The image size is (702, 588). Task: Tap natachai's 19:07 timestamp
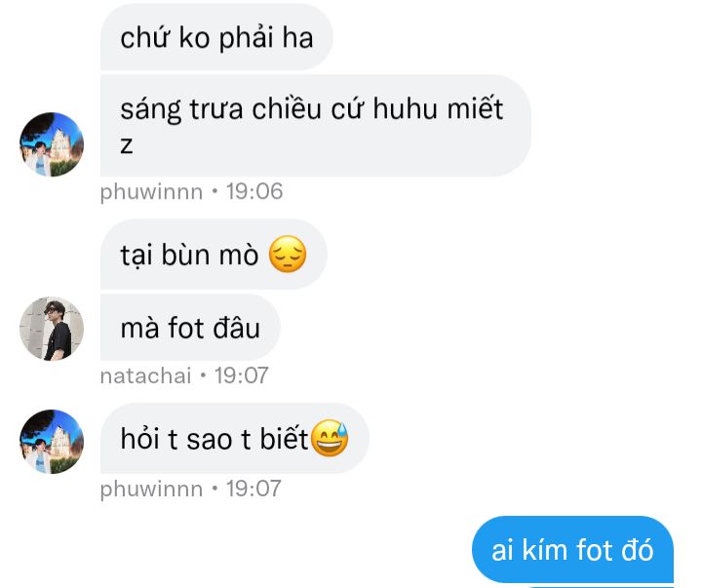pyautogui.click(x=242, y=375)
